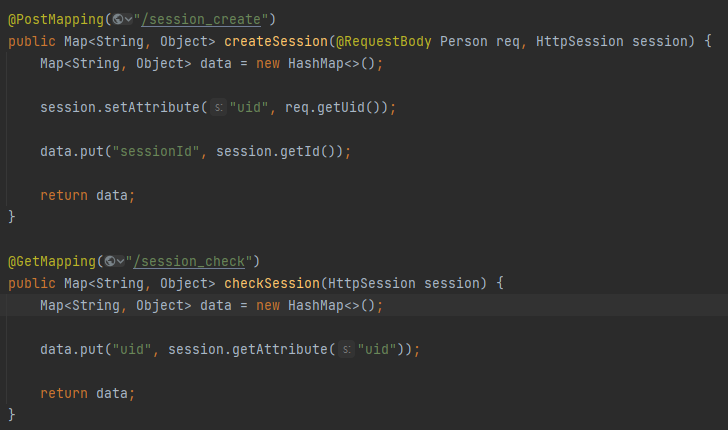The width and height of the screenshot is (728, 430).
Task: Click the parameter hint in setAttribute
Action: click(219, 107)
